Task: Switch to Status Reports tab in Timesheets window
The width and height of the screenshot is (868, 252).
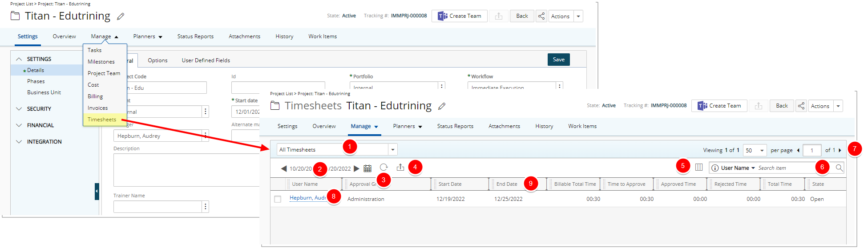Action: tap(455, 126)
